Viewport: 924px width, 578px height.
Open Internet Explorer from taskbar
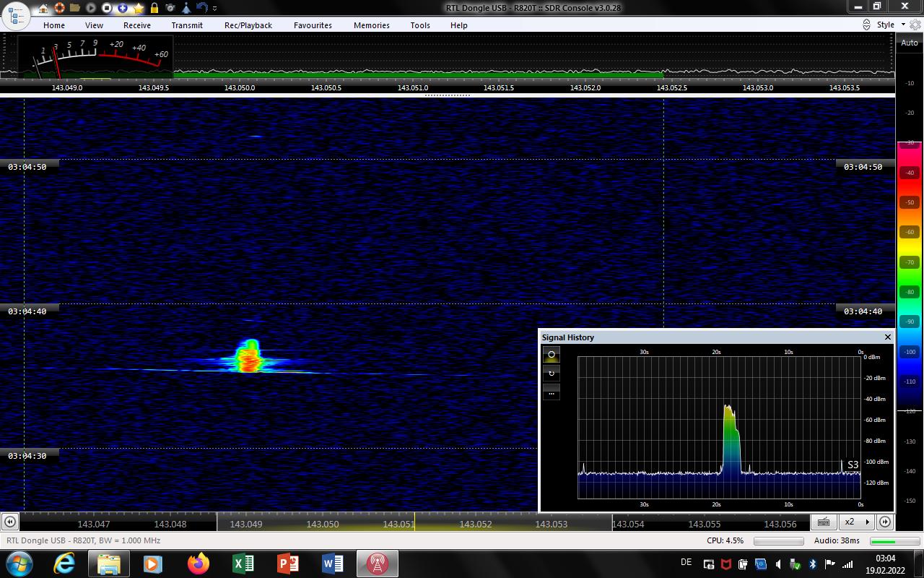[x=64, y=564]
